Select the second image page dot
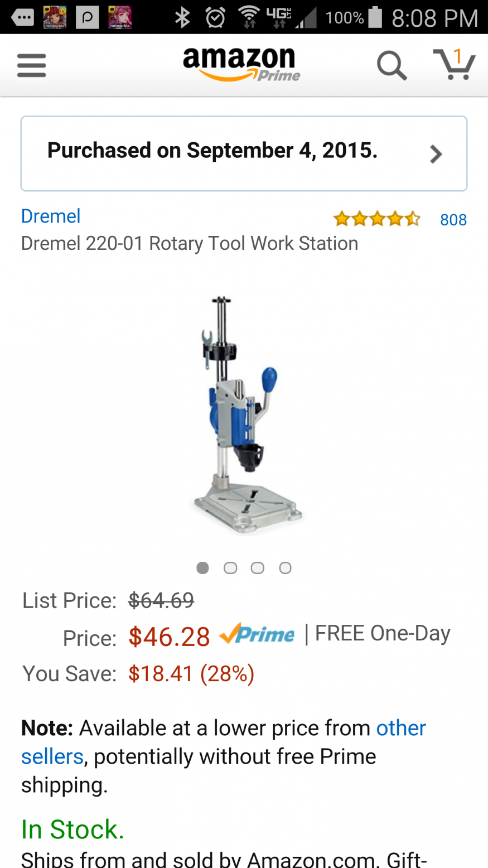Image resolution: width=488 pixels, height=868 pixels. [x=230, y=568]
